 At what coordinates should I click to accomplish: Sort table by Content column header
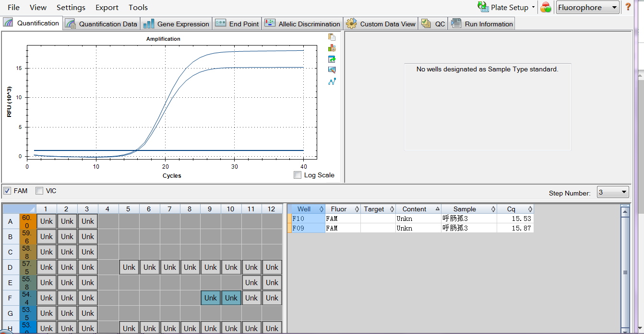pos(418,209)
